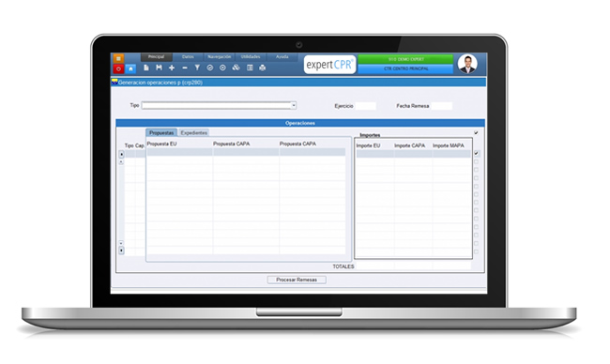Image resolution: width=610 pixels, height=364 pixels.
Task: Click the Procesar Remesas button
Action: point(297,280)
